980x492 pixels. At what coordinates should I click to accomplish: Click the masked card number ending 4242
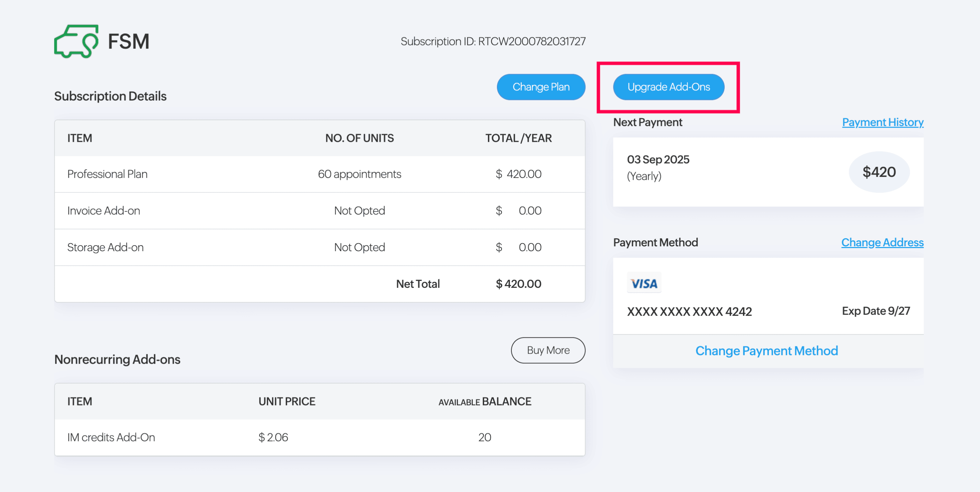[689, 311]
